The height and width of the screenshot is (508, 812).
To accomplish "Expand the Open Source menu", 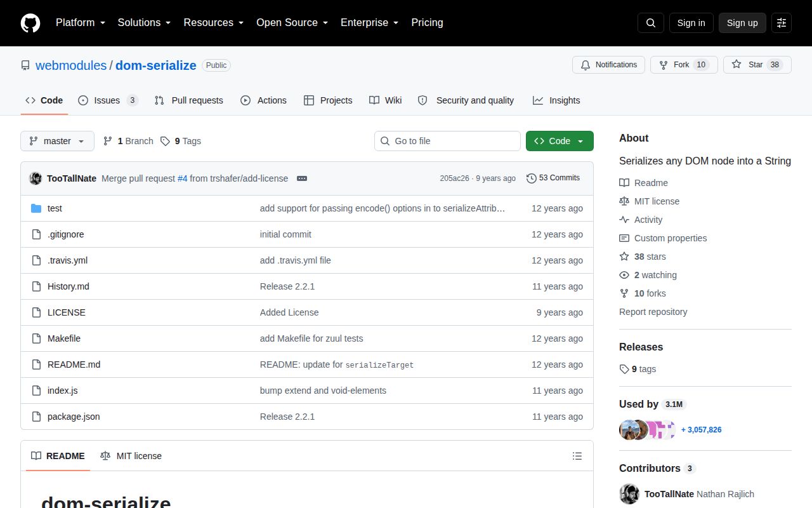I will (x=292, y=23).
